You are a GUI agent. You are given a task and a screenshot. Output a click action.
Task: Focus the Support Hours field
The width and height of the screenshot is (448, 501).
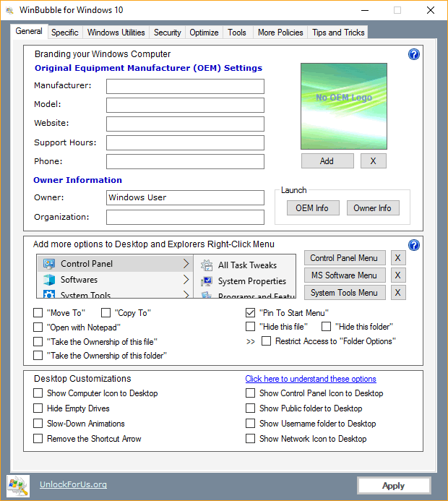point(185,142)
